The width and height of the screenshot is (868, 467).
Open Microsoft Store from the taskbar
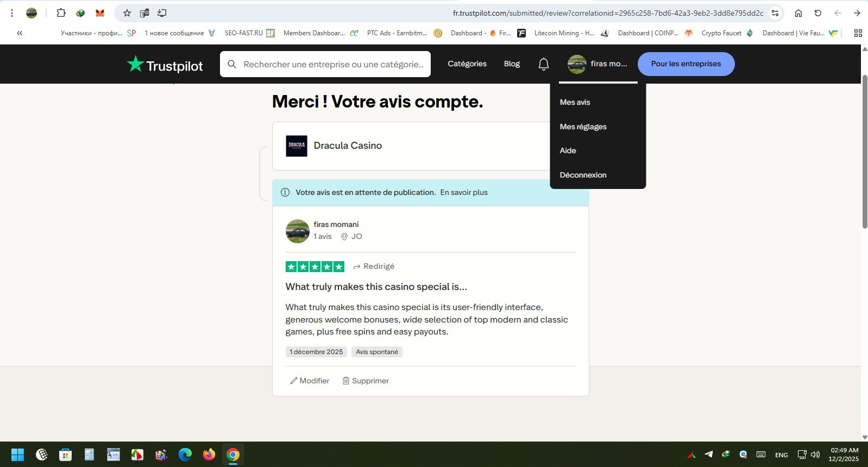[x=66, y=455]
